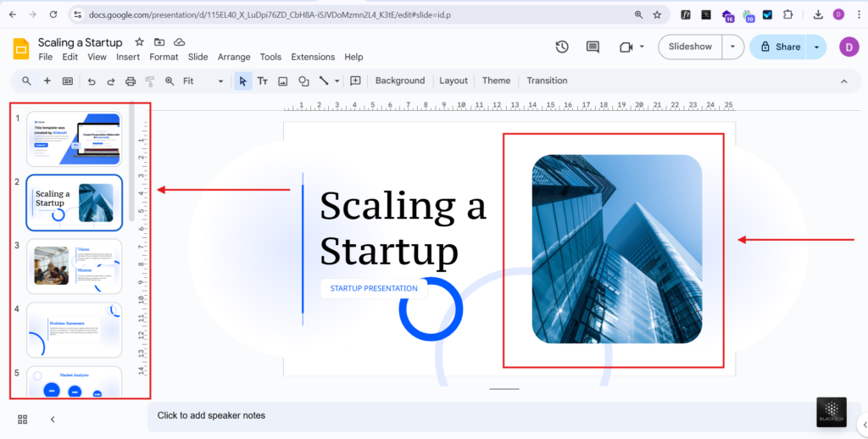This screenshot has height=439, width=868.
Task: Open Chrome three-dot menu
Action: [859, 15]
